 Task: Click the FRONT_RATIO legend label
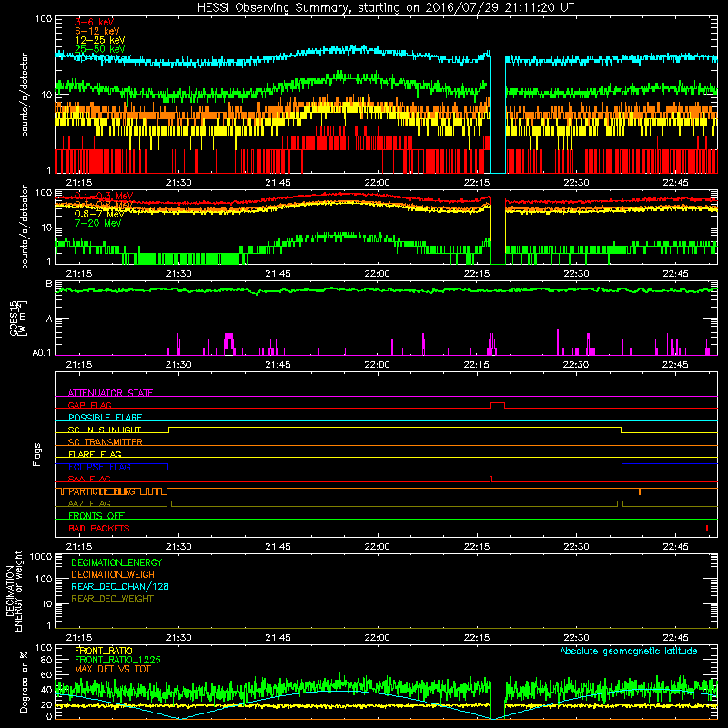click(x=104, y=651)
